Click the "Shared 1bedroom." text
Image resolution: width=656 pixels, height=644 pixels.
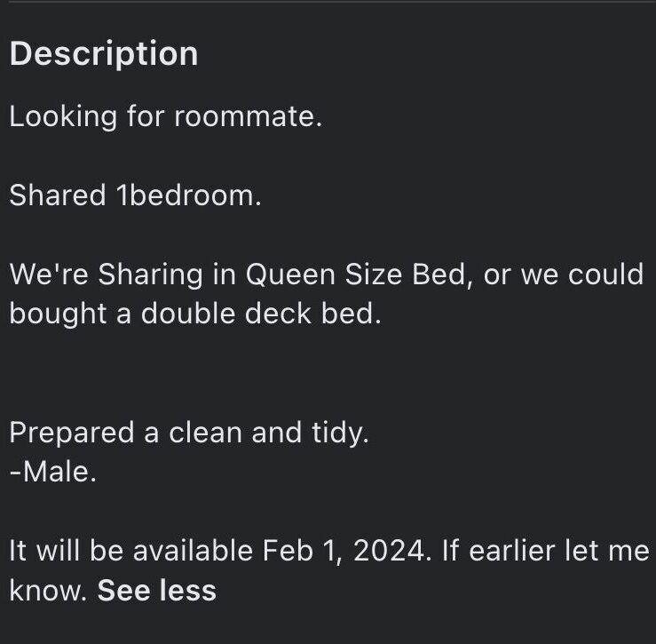(x=135, y=195)
